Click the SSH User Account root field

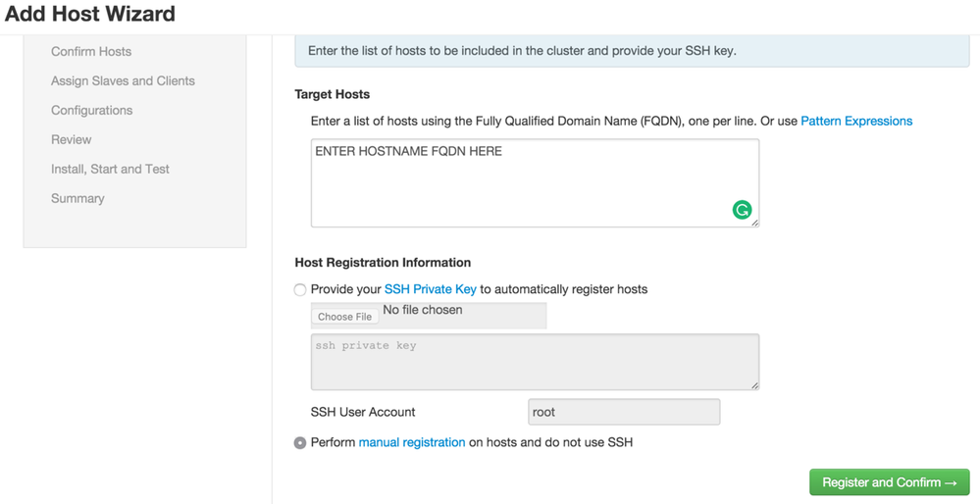point(624,412)
